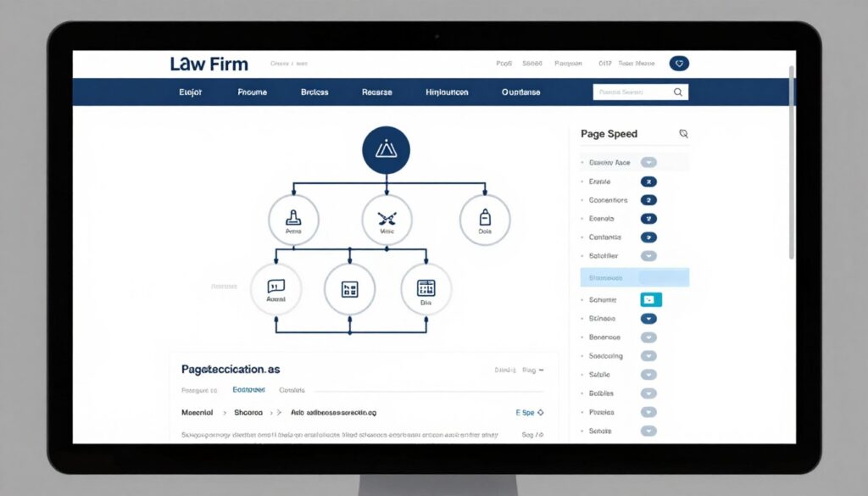Select the stamp icon node in the diagram

point(293,220)
